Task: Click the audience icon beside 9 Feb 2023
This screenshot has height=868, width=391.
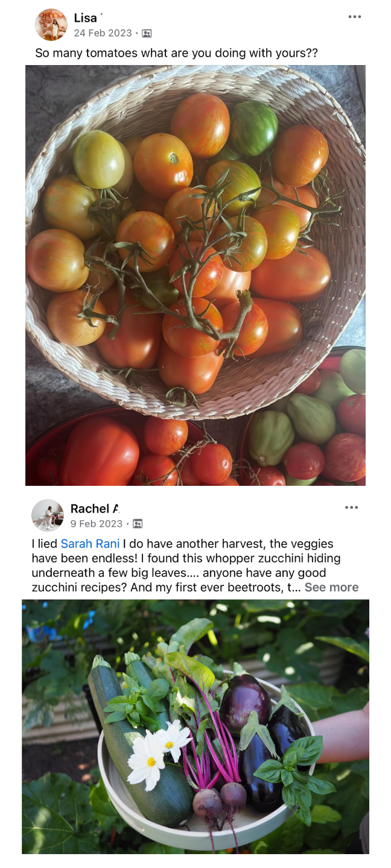Action: coord(138,524)
